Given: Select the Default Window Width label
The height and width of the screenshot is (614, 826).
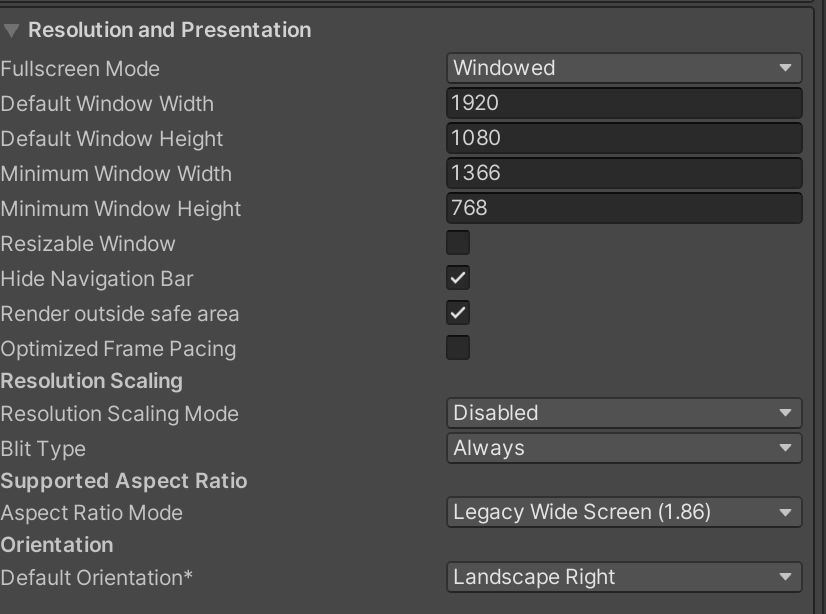Looking at the screenshot, I should [107, 104].
